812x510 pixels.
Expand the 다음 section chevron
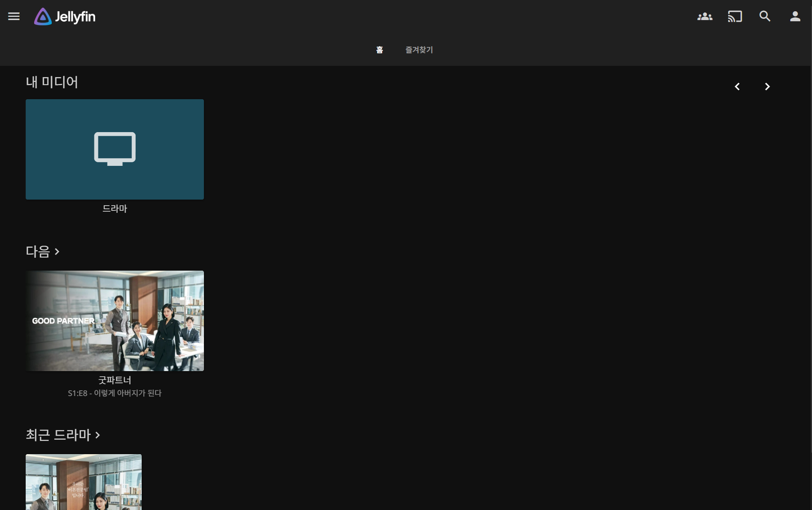tap(57, 252)
